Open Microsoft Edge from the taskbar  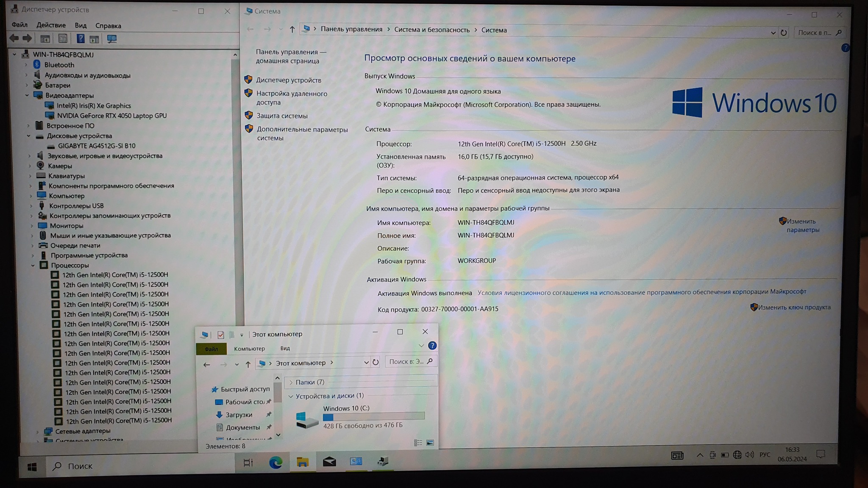point(275,463)
